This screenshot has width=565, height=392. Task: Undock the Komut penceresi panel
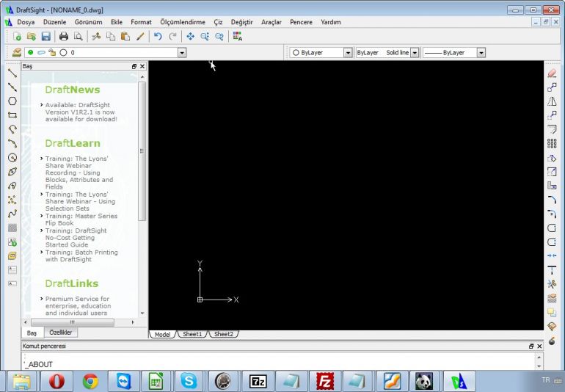531,346
